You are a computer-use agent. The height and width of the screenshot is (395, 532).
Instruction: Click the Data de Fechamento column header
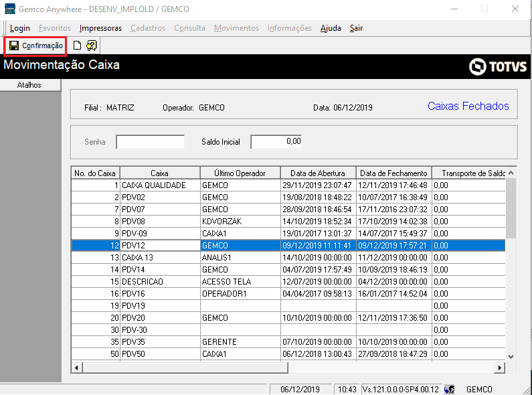point(394,173)
